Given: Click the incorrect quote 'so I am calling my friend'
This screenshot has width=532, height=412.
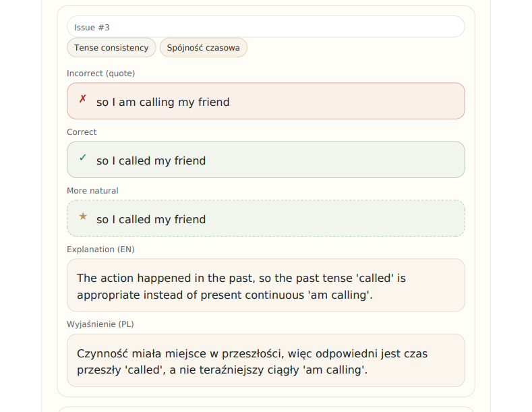Looking at the screenshot, I should coord(163,102).
